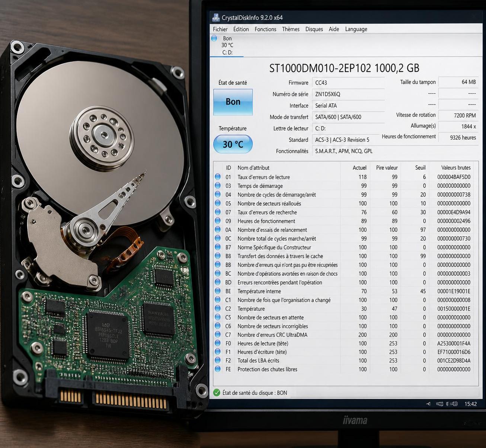Click the Seuil column header
This screenshot has height=448, width=486.
pyautogui.click(x=420, y=168)
